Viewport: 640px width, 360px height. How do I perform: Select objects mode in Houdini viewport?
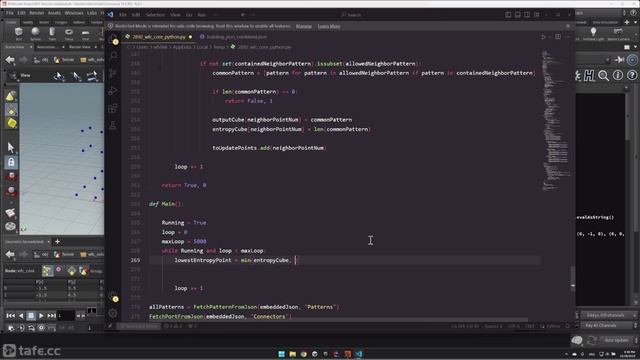[11, 96]
